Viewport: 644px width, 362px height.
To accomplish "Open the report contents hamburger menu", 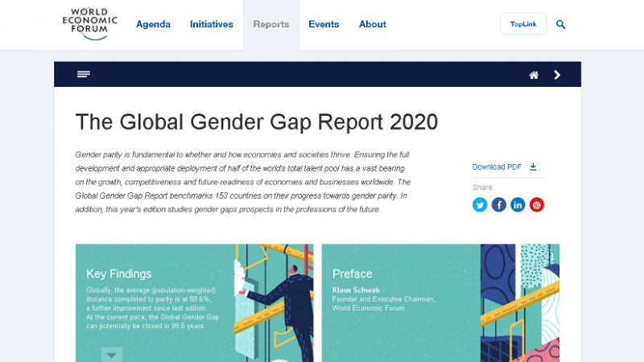I will [x=84, y=74].
